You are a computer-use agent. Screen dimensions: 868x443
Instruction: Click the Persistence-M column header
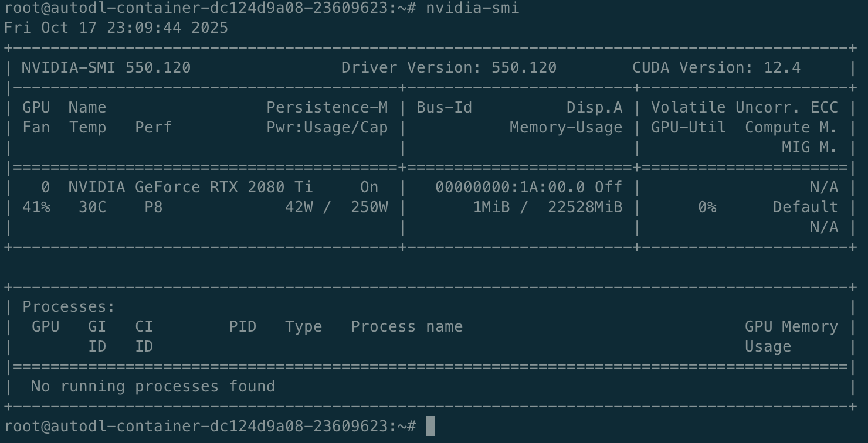[327, 108]
